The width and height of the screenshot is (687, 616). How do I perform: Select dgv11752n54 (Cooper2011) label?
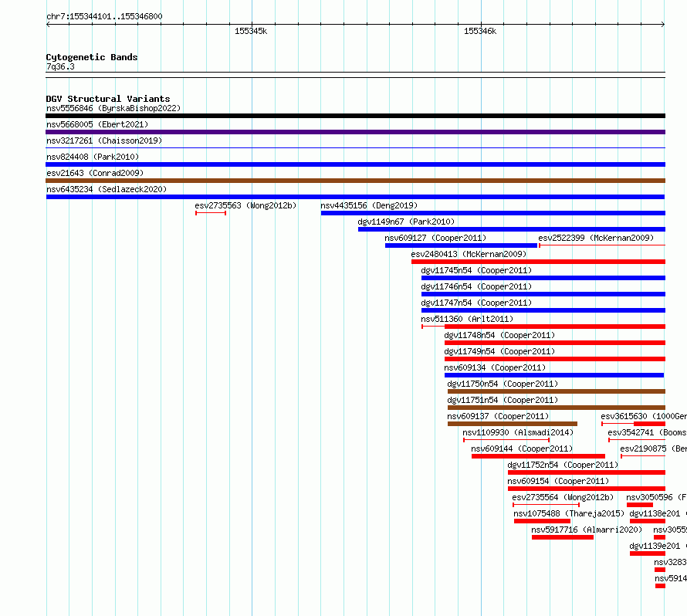point(563,465)
